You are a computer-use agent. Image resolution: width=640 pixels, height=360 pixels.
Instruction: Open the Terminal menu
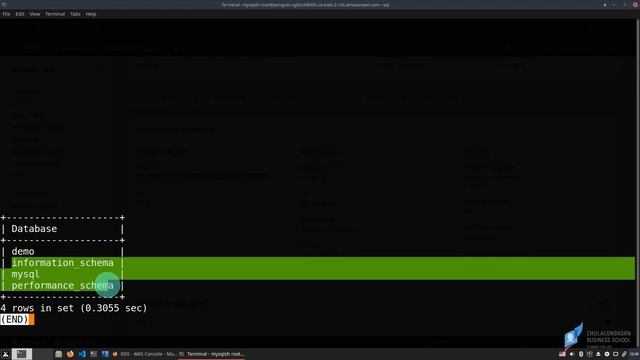pos(55,14)
